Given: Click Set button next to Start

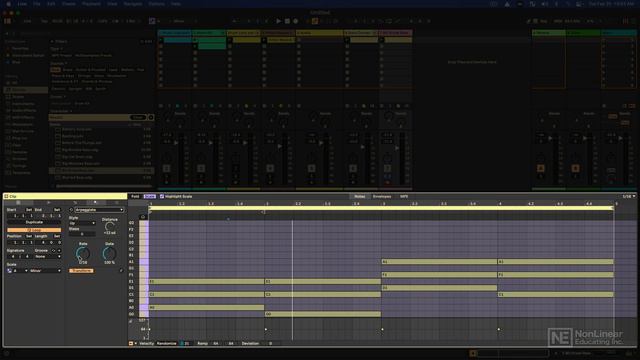Looking at the screenshot, I should (x=29, y=209).
